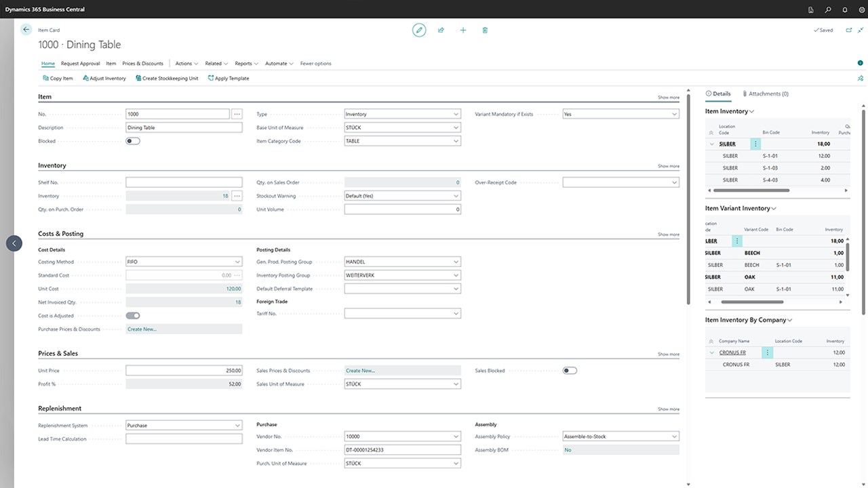This screenshot has width=868, height=488.
Task: Enable the Blocked toggle
Action: (x=132, y=141)
